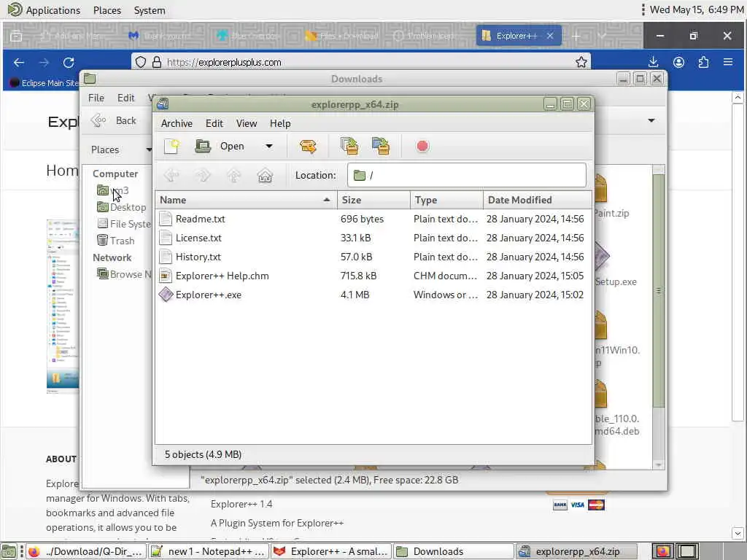
Task: Select Explorer++.exe file
Action: (x=373, y=295)
